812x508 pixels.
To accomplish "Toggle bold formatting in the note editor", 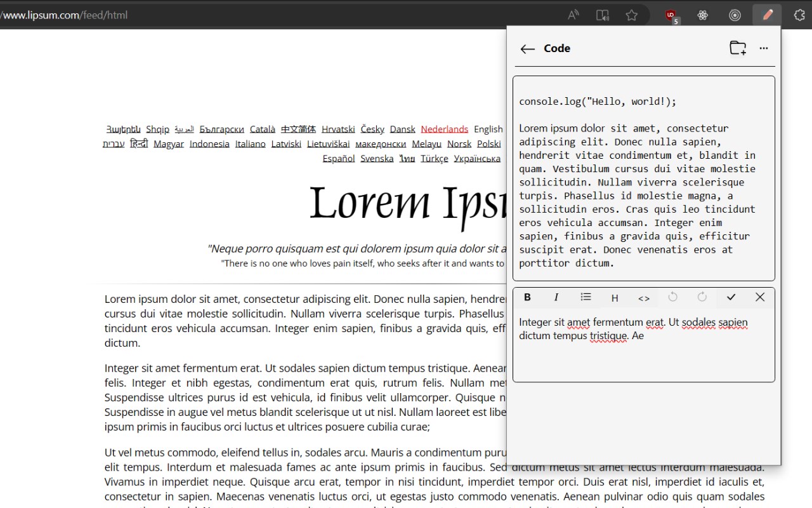I will tap(527, 297).
